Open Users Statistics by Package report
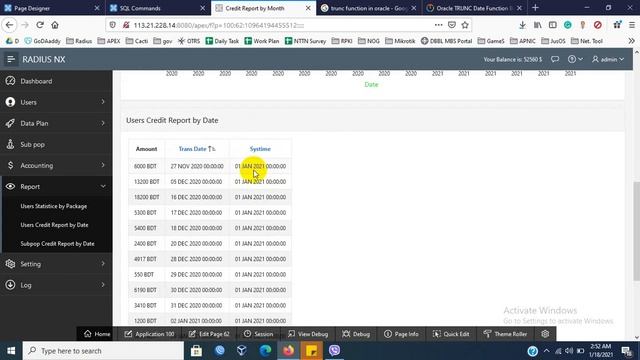640x360 pixels. (x=54, y=206)
